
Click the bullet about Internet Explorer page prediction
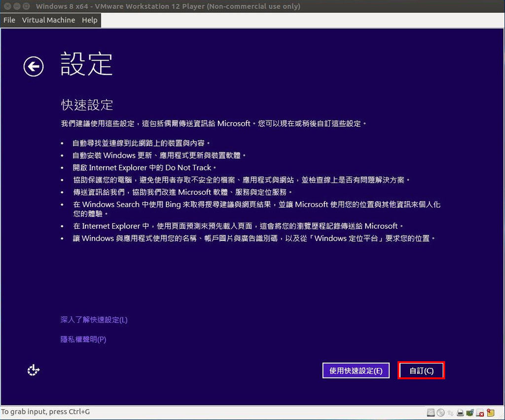tap(238, 226)
